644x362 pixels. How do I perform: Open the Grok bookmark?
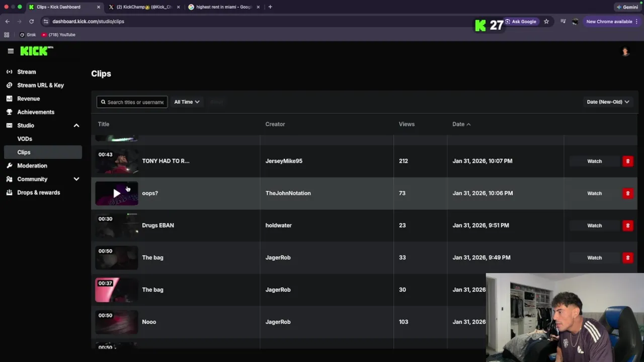tap(28, 35)
